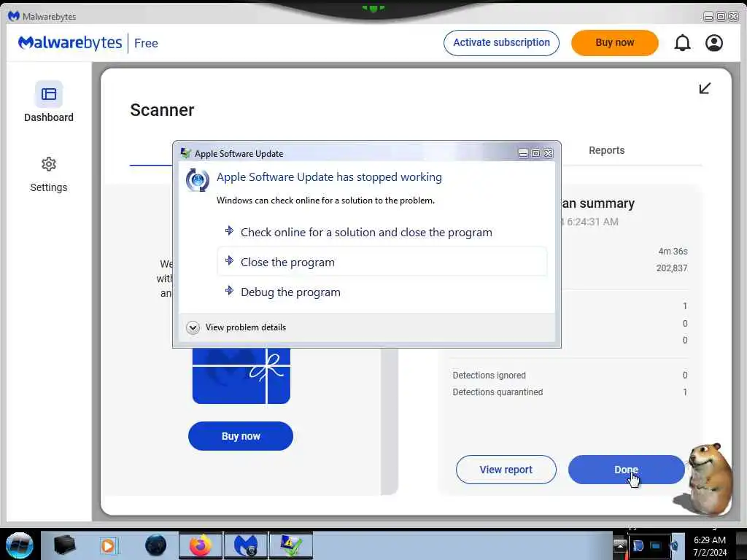Open the Windows Start orb

(x=20, y=545)
